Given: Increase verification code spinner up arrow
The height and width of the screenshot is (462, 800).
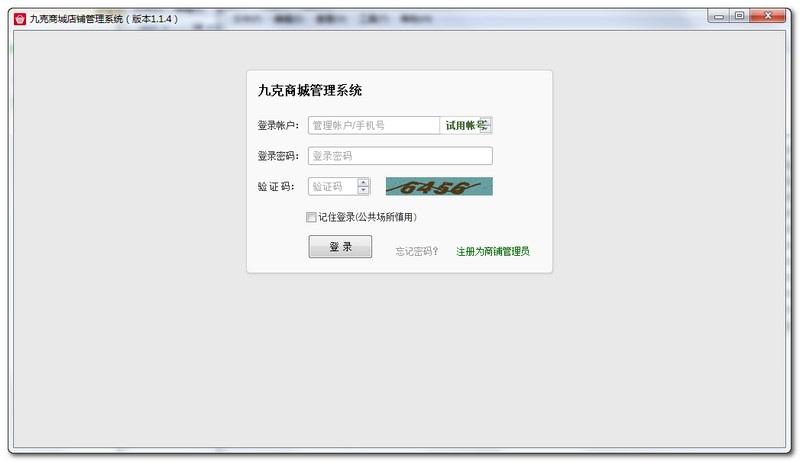Looking at the screenshot, I should [x=363, y=183].
